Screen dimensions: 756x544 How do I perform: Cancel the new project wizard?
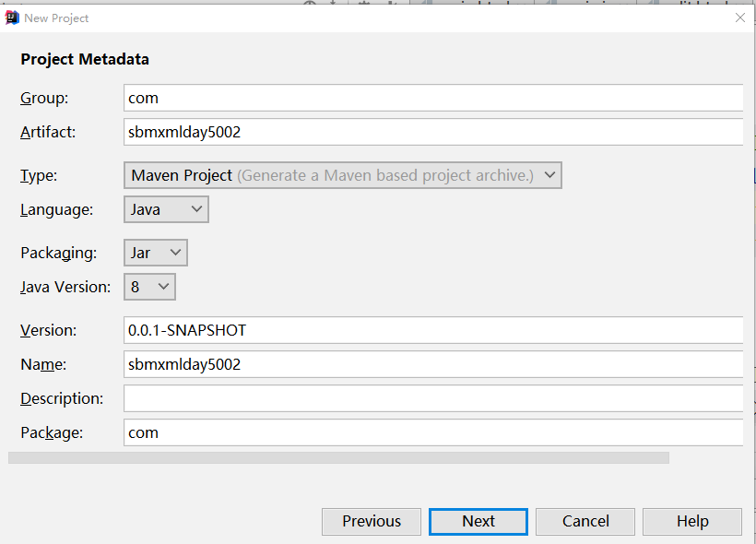[x=585, y=521]
